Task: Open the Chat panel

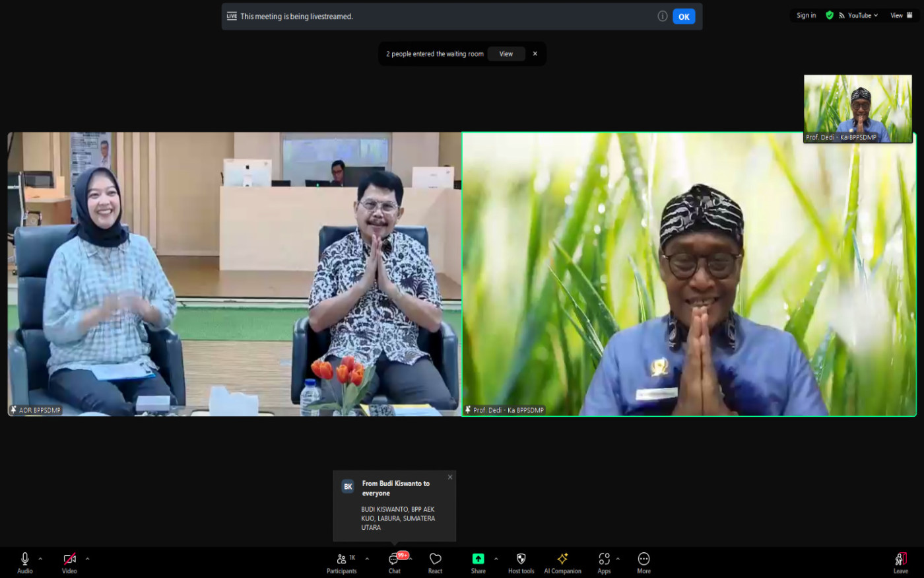Action: [395, 562]
